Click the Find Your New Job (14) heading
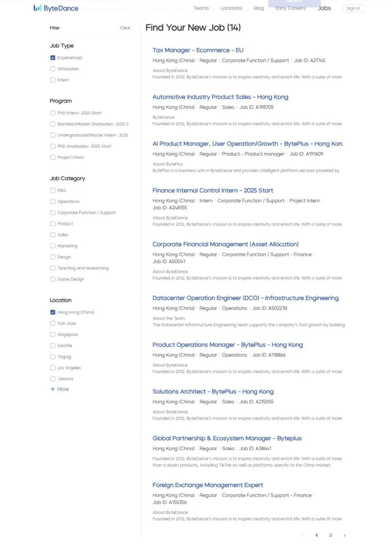 (x=193, y=28)
